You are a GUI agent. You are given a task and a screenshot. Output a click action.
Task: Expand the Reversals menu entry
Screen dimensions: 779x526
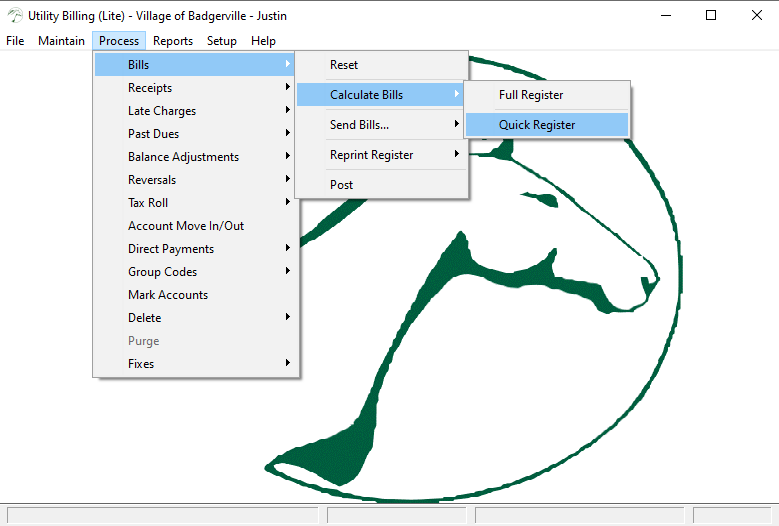pyautogui.click(x=152, y=180)
